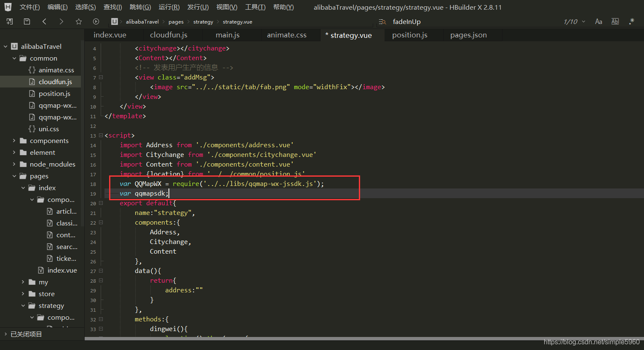Fold export default block at line 20
The height and width of the screenshot is (350, 644).
point(101,203)
